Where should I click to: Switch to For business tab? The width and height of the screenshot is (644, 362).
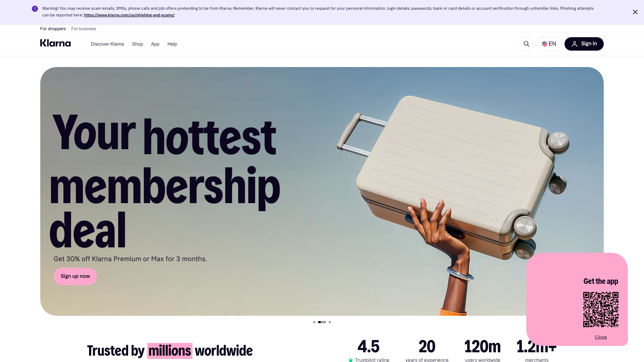(x=84, y=29)
